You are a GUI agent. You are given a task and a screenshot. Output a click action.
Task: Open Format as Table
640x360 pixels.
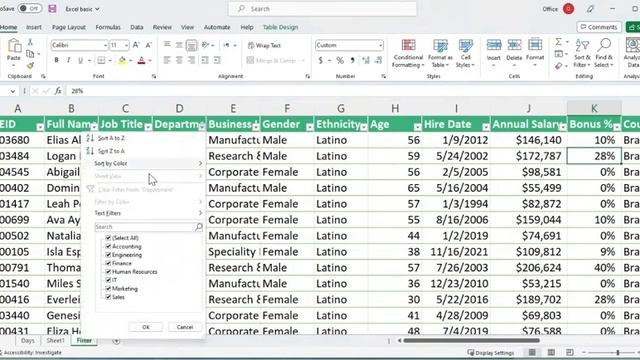pos(440,53)
